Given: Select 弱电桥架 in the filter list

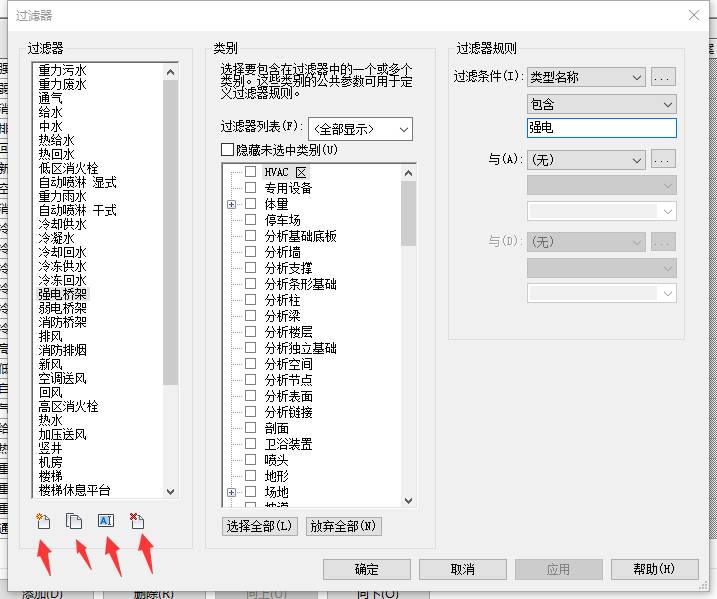Looking at the screenshot, I should coord(62,308).
